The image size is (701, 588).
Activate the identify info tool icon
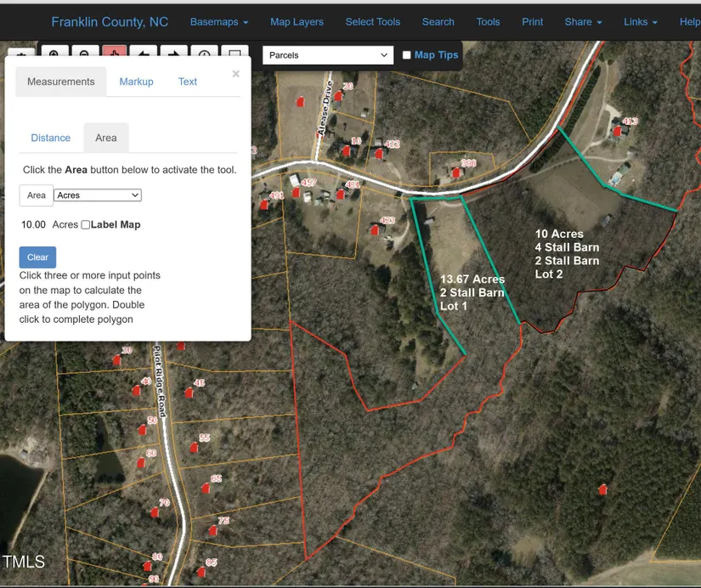pos(204,54)
